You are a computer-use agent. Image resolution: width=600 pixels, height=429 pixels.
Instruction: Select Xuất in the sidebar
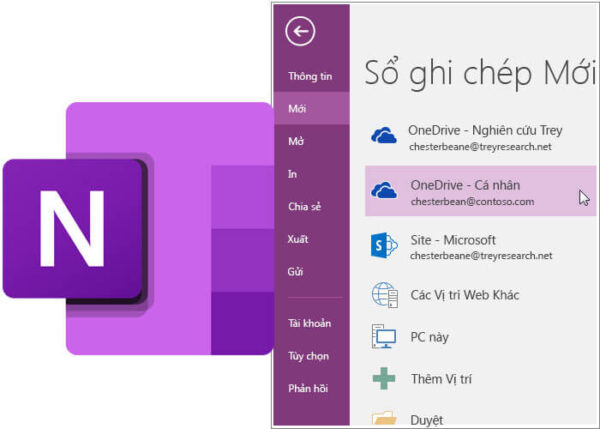(298, 239)
